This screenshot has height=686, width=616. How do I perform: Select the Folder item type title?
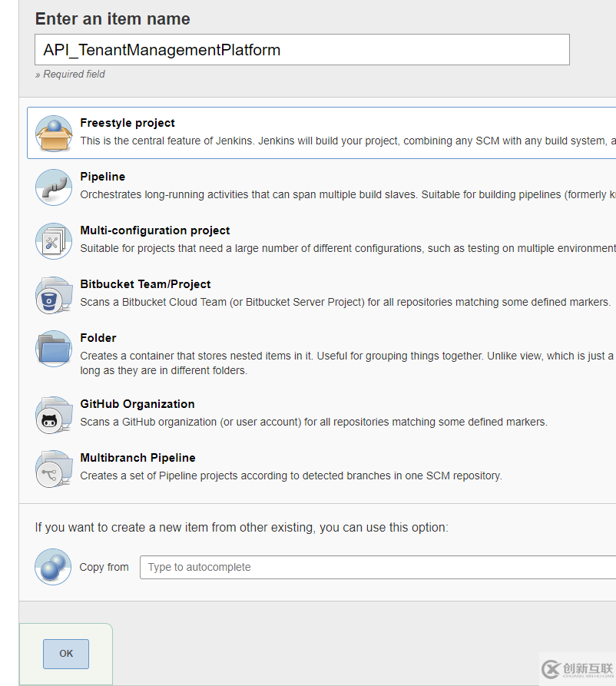click(x=98, y=338)
